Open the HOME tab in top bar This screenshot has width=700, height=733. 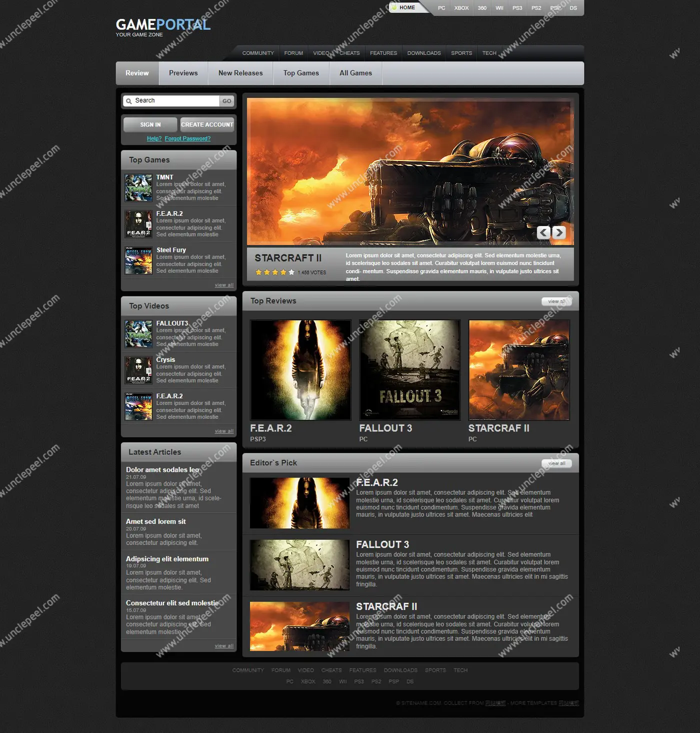407,7
